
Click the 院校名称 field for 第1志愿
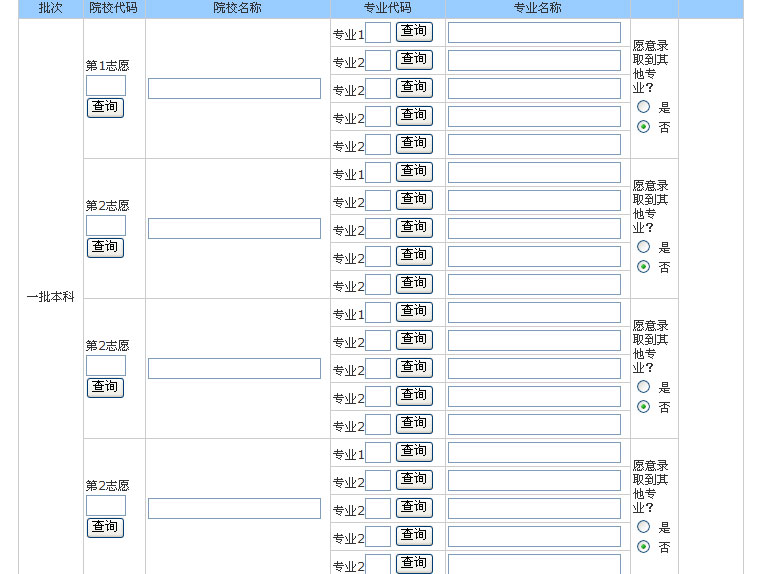tap(234, 88)
